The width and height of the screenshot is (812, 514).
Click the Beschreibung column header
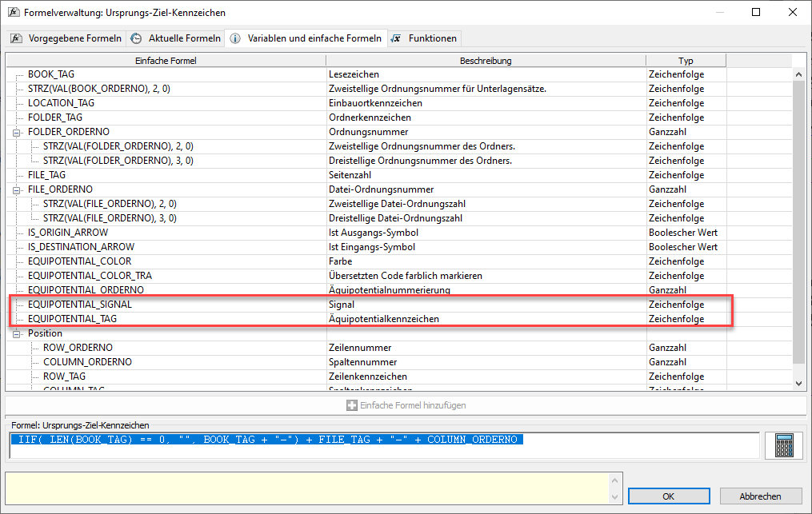[486, 61]
